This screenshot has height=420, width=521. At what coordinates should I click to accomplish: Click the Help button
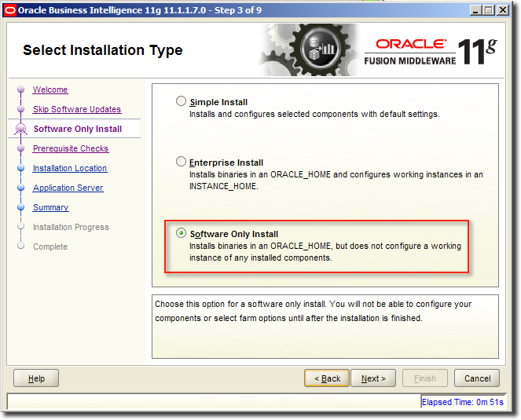click(36, 378)
